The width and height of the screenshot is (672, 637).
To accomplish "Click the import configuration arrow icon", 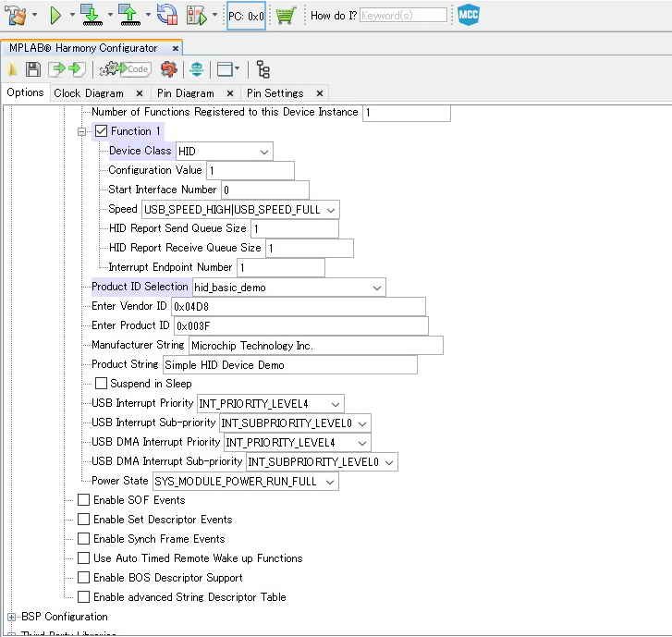I will click(56, 69).
